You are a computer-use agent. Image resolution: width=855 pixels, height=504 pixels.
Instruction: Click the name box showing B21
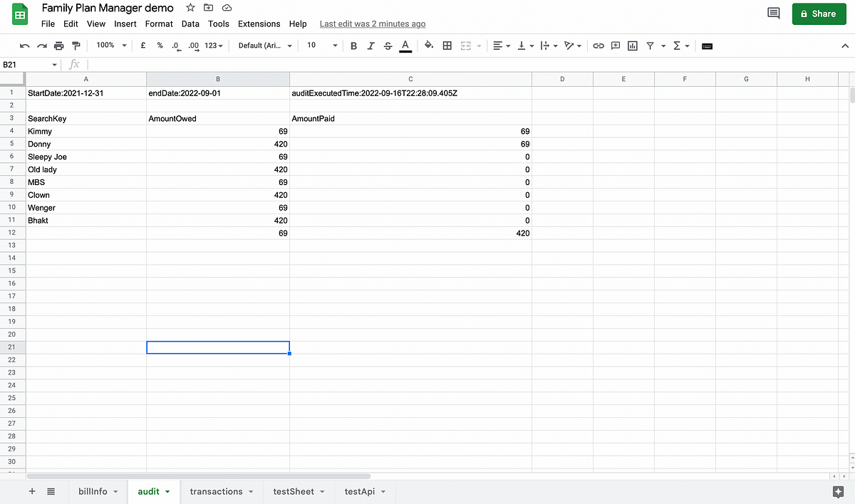[31, 65]
